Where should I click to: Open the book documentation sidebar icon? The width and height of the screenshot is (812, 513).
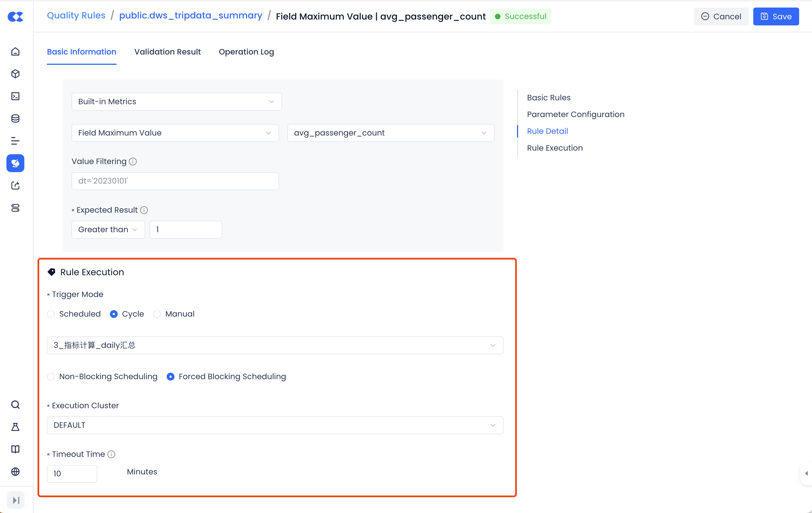point(15,449)
